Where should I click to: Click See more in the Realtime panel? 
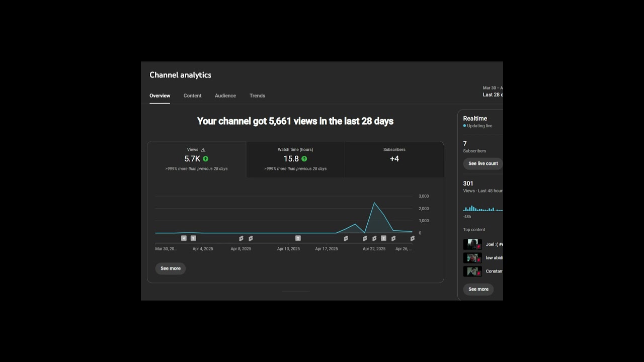coord(478,289)
